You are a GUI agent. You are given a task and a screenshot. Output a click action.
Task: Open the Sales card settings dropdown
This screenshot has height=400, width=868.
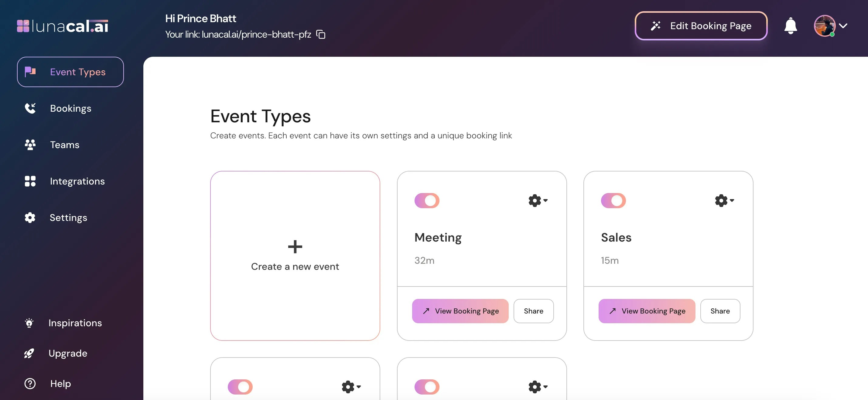click(724, 200)
